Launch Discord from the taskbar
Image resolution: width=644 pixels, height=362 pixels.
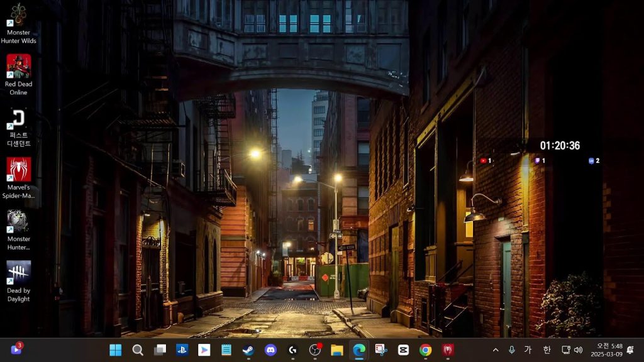click(270, 350)
